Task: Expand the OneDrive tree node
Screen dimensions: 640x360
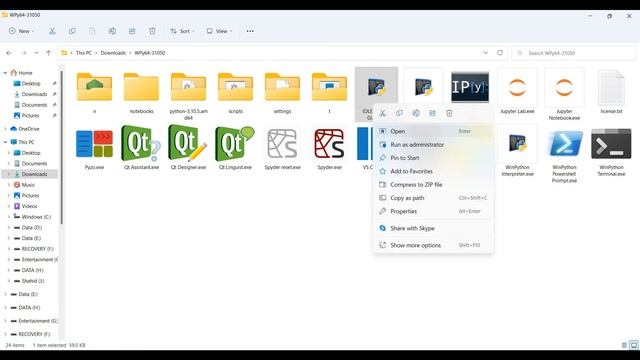Action: [x=5, y=129]
